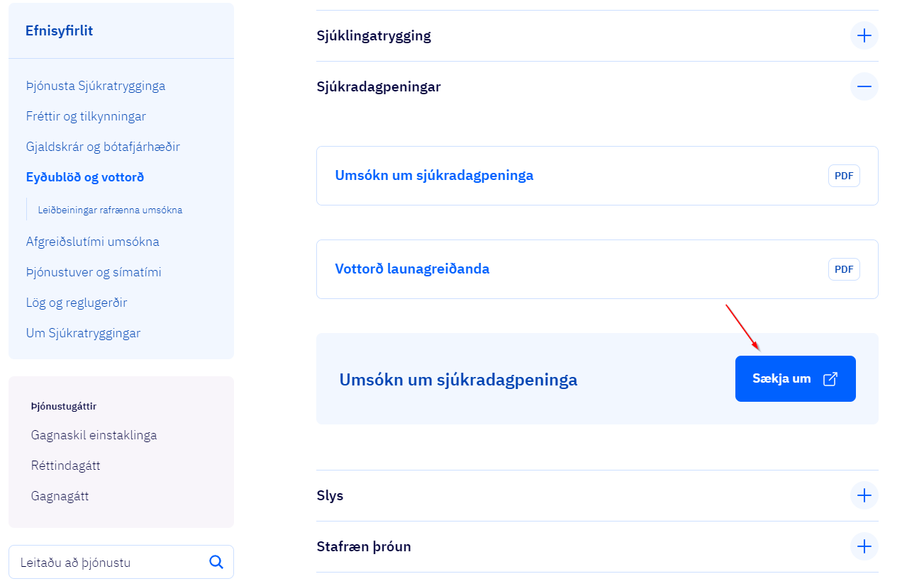This screenshot has height=586, width=924.
Task: Click the Sjúklingatrygging section heading
Action: 374,35
